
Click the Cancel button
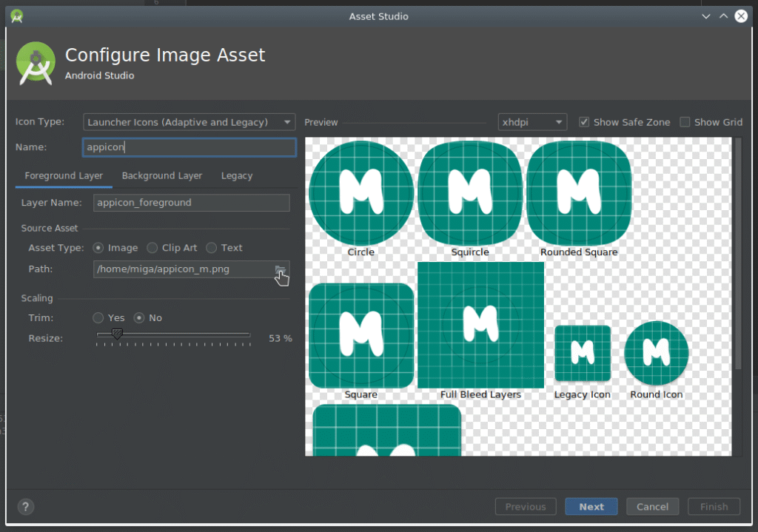pos(652,506)
